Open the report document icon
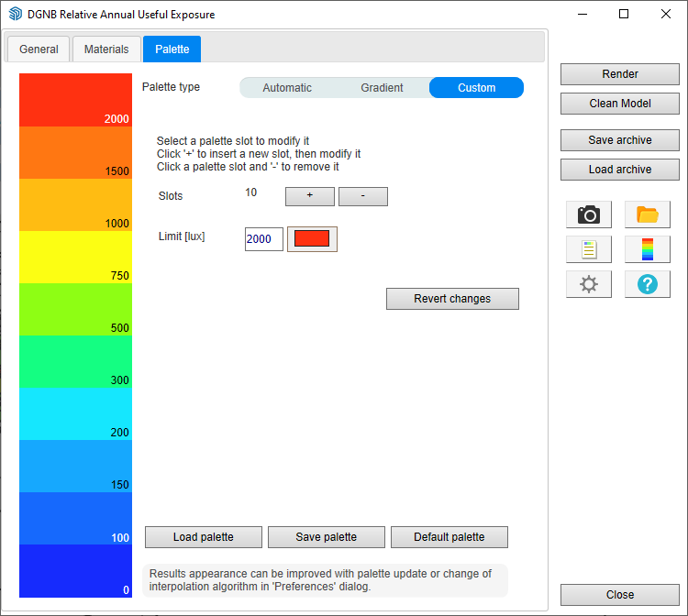This screenshot has width=688, height=616. click(x=588, y=249)
